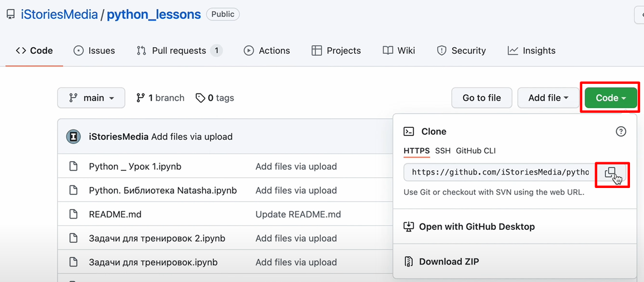Click Open with GitHub Desktop
The width and height of the screenshot is (644, 282).
tap(477, 227)
